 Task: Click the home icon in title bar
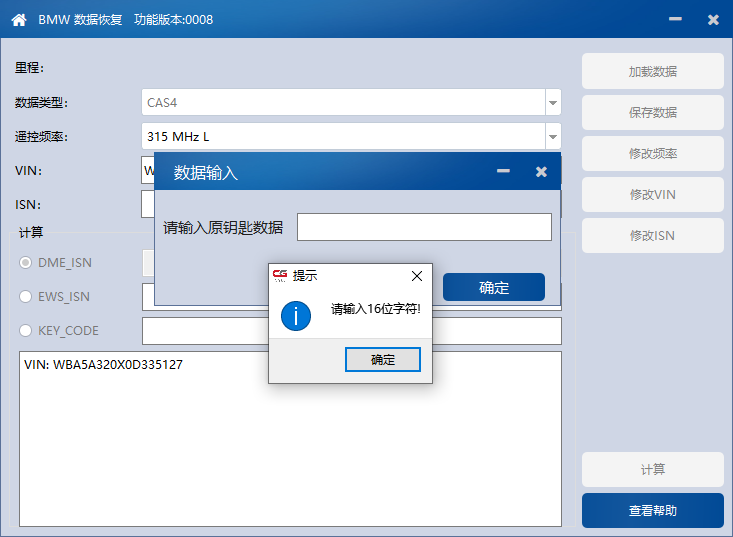click(x=19, y=20)
